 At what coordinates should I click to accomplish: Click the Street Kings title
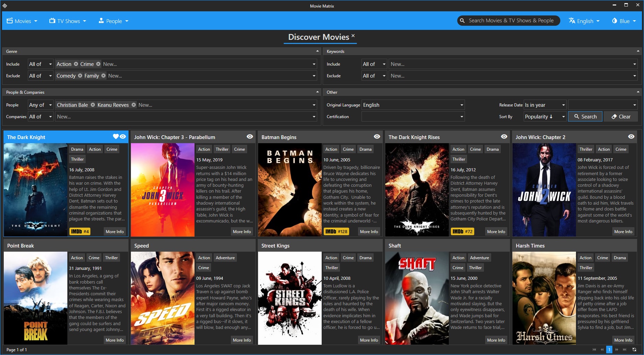[275, 245]
